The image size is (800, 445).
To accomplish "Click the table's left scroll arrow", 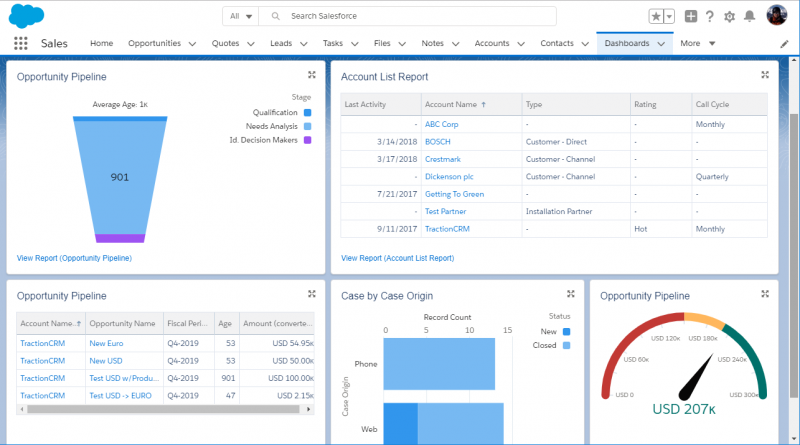I will click(21, 409).
